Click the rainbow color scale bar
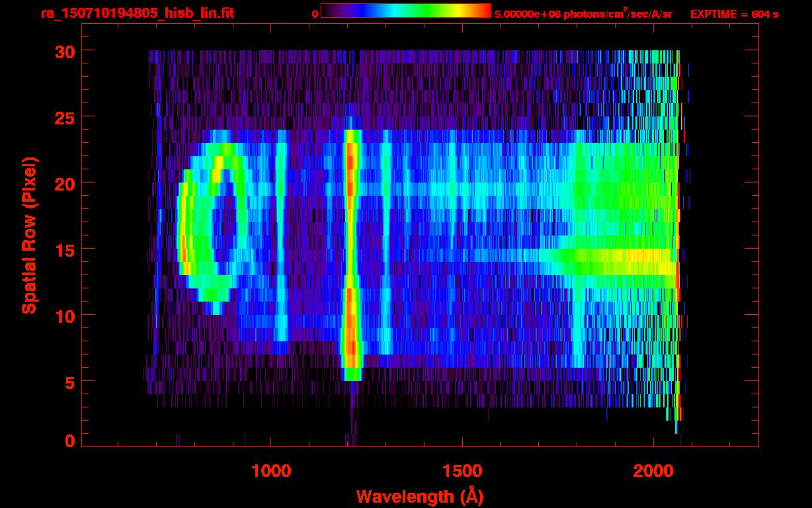This screenshot has height=508, width=812. [x=406, y=11]
